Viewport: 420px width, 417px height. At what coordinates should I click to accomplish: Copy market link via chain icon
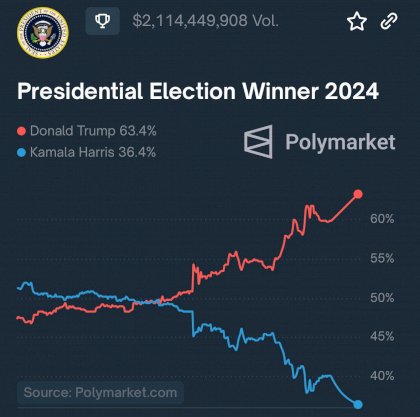click(x=389, y=21)
